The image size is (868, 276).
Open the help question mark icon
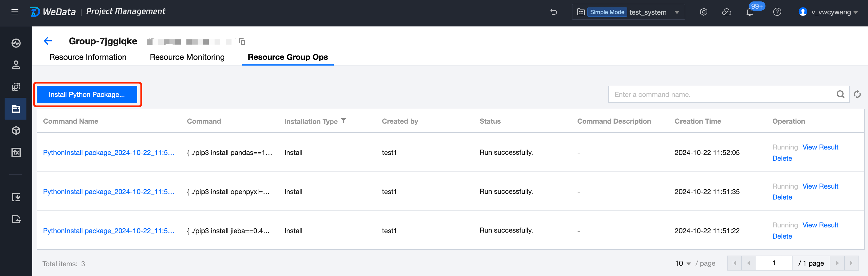tap(777, 12)
